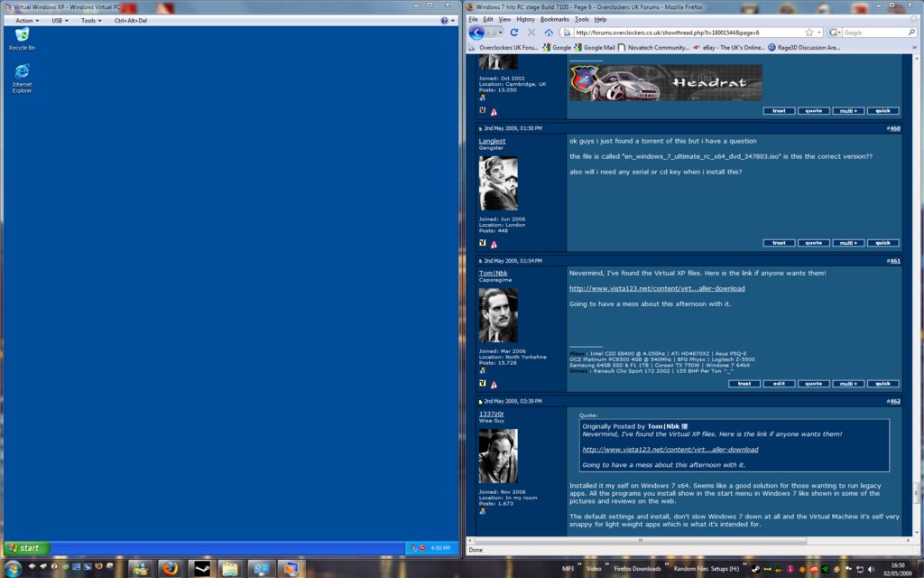Expand Firefox Downloads toolbar chevron
The image size is (924, 578).
[x=665, y=565]
